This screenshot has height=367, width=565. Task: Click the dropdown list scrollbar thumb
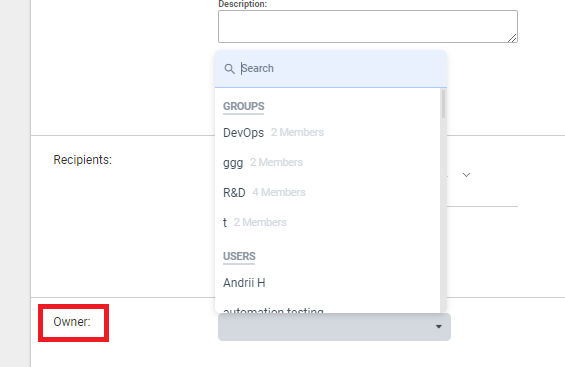443,104
